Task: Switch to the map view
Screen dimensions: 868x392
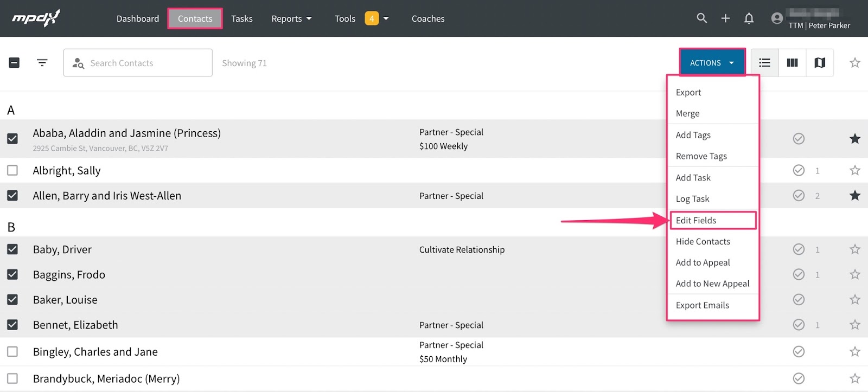Action: pyautogui.click(x=820, y=63)
